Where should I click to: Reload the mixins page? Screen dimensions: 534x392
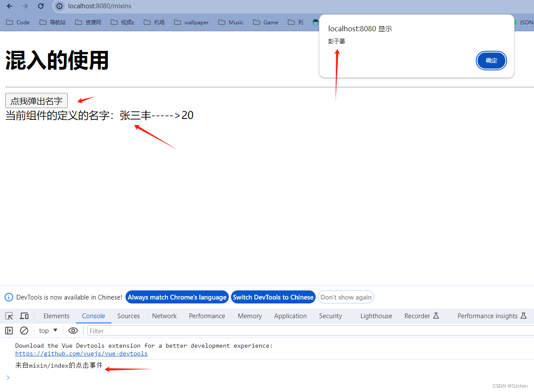point(40,6)
